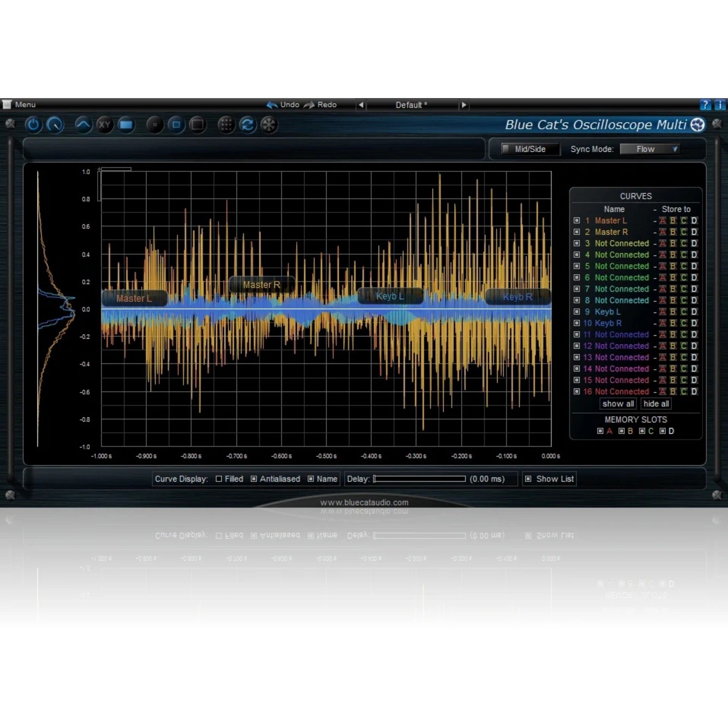Adjust the Delay slider
Viewport: 728px width, 728px height.
point(419,479)
